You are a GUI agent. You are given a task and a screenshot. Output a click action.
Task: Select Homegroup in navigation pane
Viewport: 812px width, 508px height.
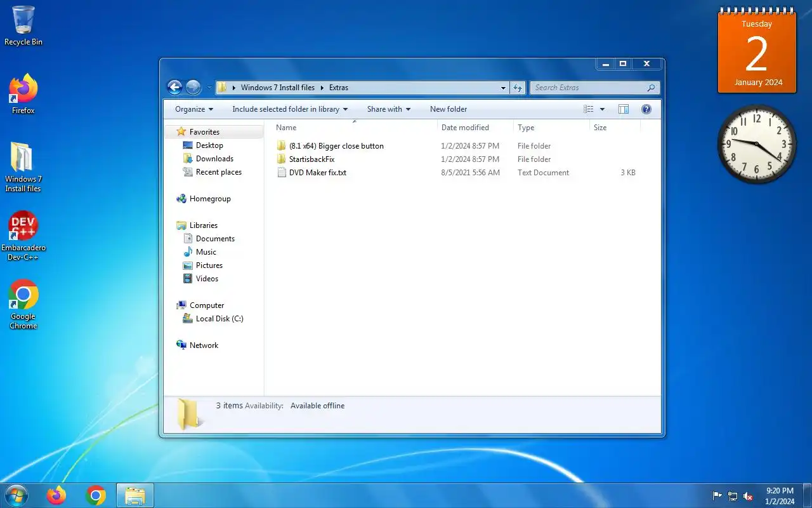[210, 199]
